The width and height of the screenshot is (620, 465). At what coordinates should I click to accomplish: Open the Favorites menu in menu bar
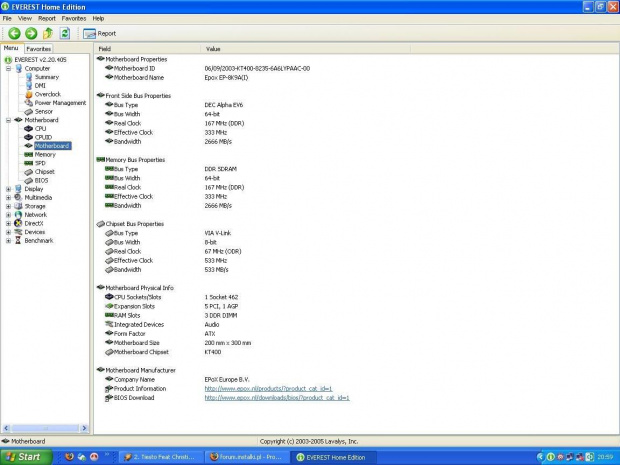73,18
